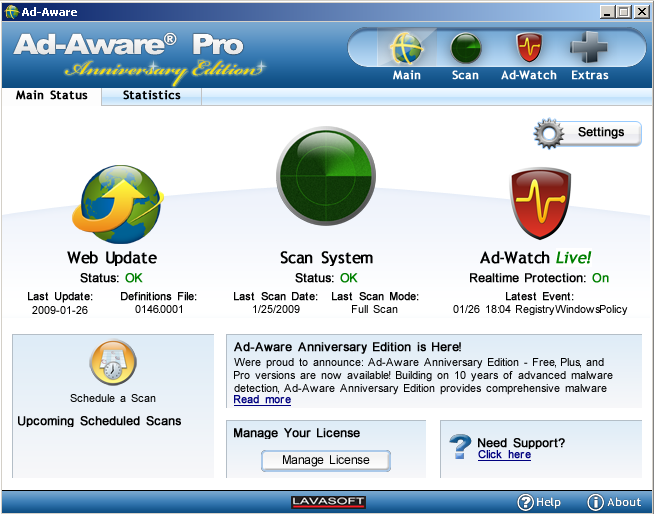This screenshot has width=654, height=514.
Task: Minimize the Ad-Aware window
Action: 607,12
